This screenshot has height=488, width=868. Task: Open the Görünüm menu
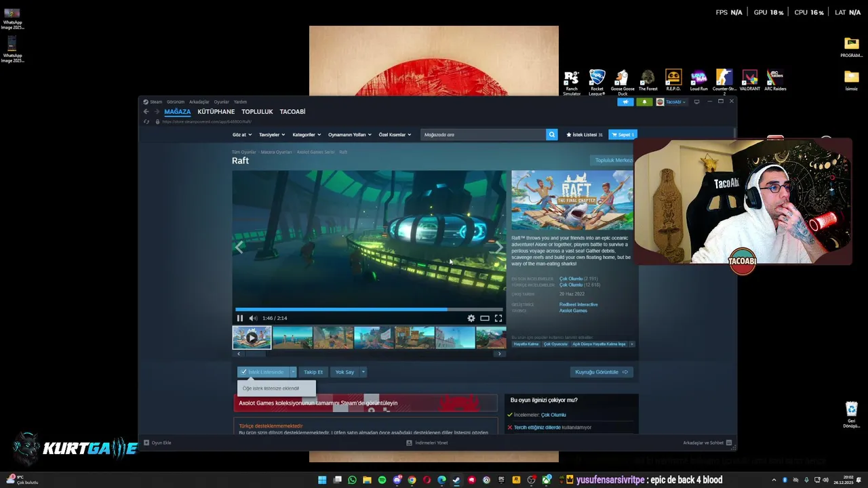176,102
